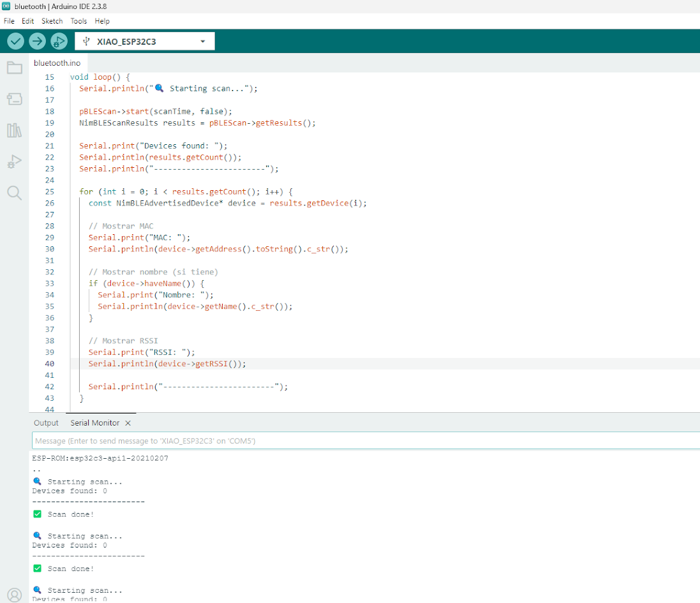Click the 'if (device->haveName())' line
The height and width of the screenshot is (603, 700).
click(x=146, y=283)
